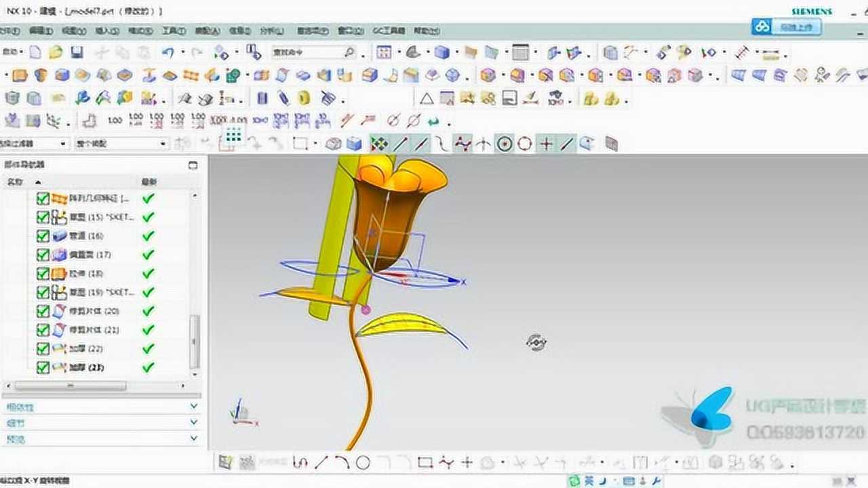Screen dimensions: 868x488
Task: Click the triangle icon in third toolbar row
Action: pos(426,99)
